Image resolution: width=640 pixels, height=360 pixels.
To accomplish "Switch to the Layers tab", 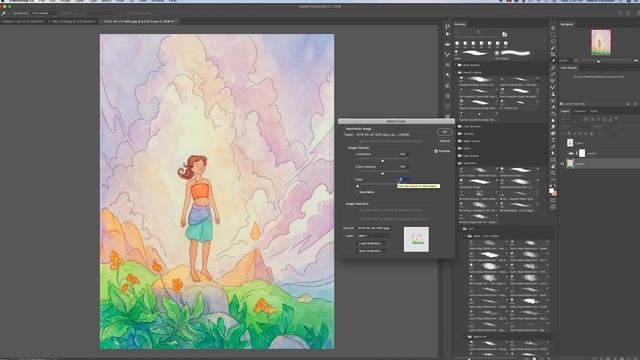I will [564, 111].
